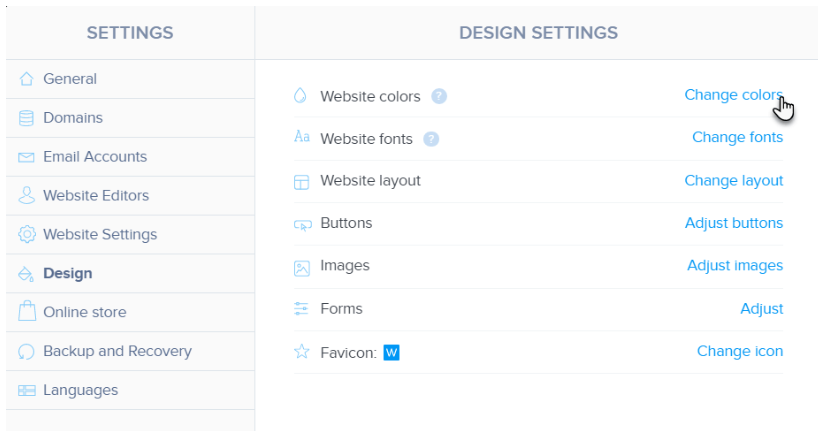Click the database icon beside Domains

(26, 118)
